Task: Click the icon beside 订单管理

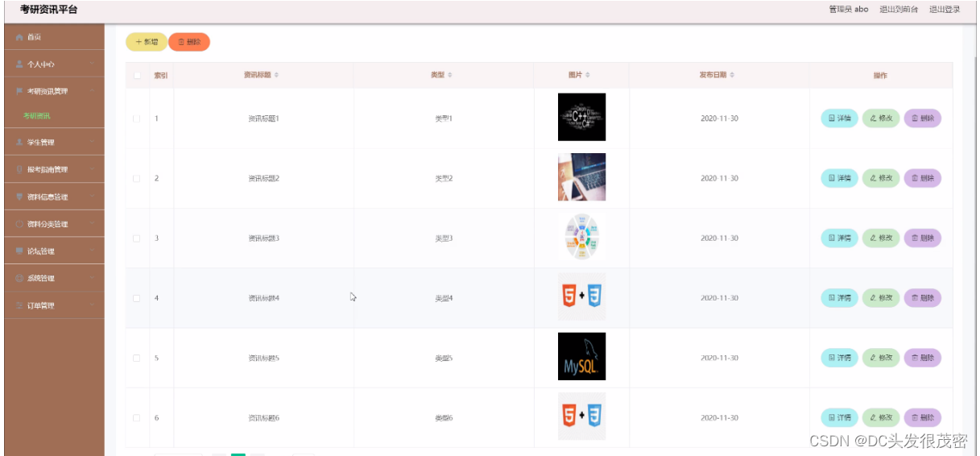Action: coord(19,305)
